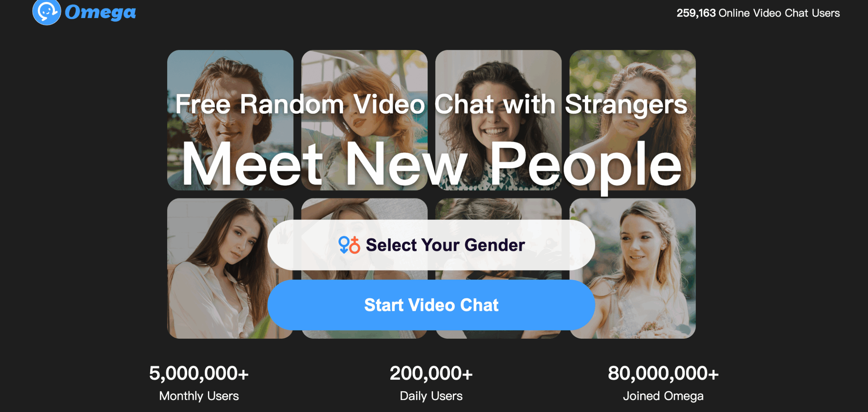This screenshot has height=412, width=868.
Task: Click the Monthly Users label
Action: tap(199, 396)
